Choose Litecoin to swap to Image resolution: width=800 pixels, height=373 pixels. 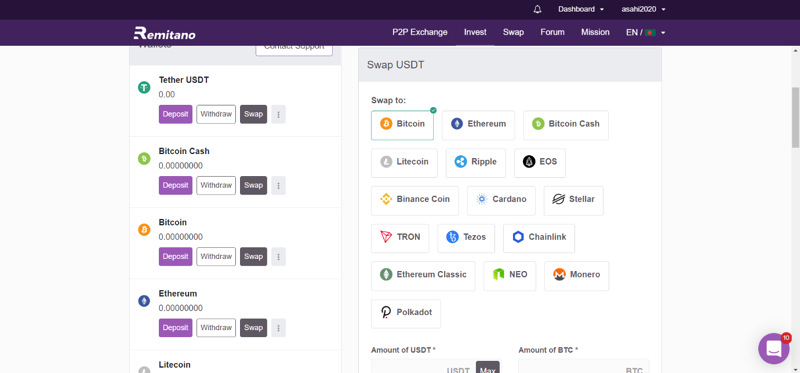(x=404, y=163)
